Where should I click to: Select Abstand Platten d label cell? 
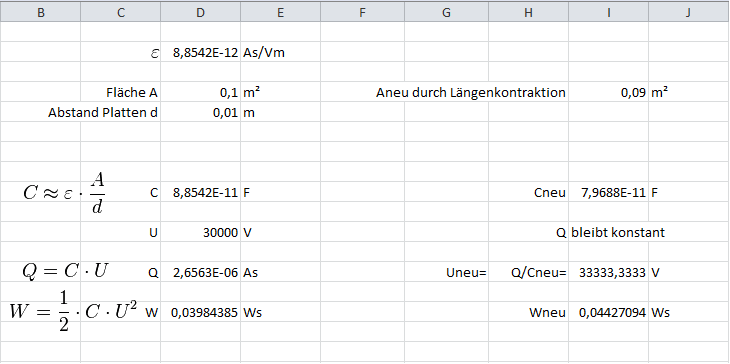pos(121,113)
